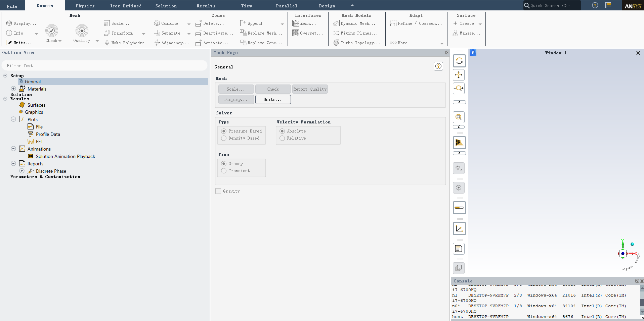
Task: Click the Turbo Topology icon
Action: pyautogui.click(x=336, y=43)
